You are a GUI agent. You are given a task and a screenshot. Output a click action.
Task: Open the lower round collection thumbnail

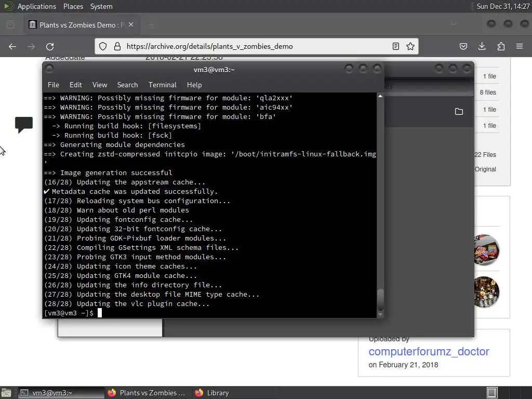486,292
